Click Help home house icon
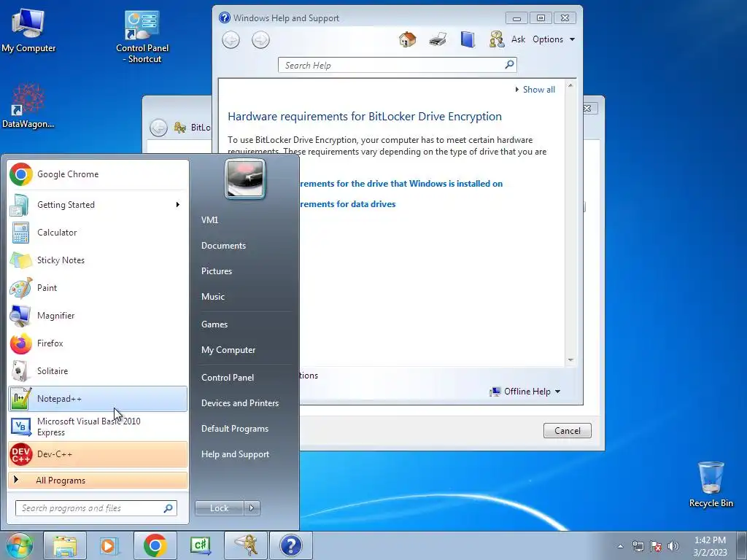This screenshot has width=747, height=560. 407,39
